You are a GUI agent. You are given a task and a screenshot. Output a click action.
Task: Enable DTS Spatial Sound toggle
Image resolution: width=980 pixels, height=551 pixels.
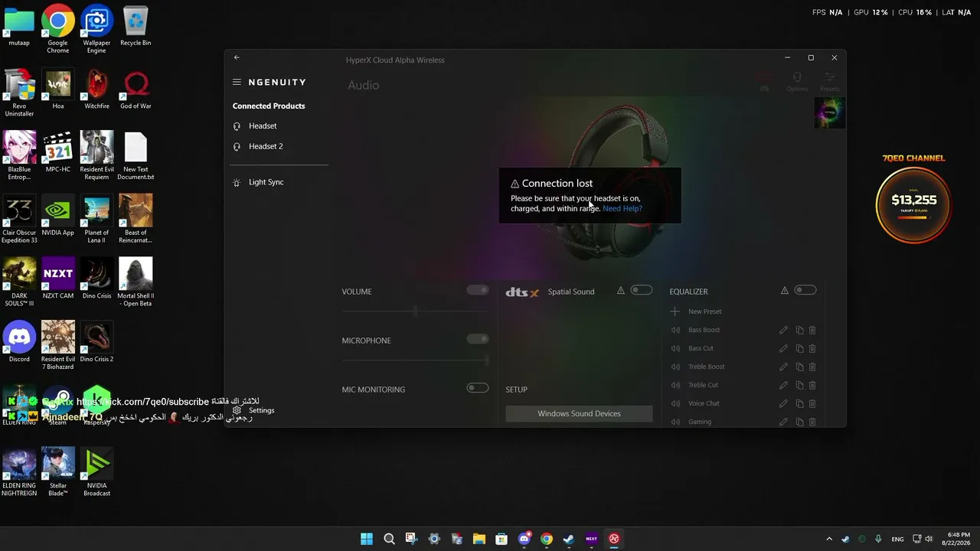[642, 290]
